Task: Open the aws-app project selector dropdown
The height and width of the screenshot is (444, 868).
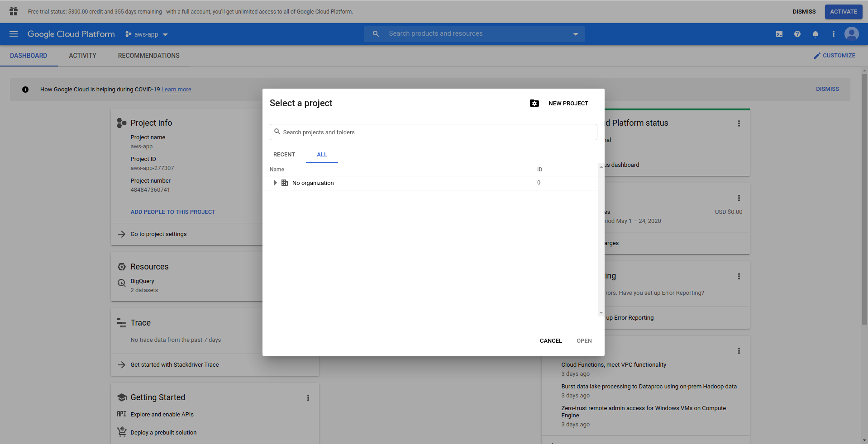Action: click(147, 34)
